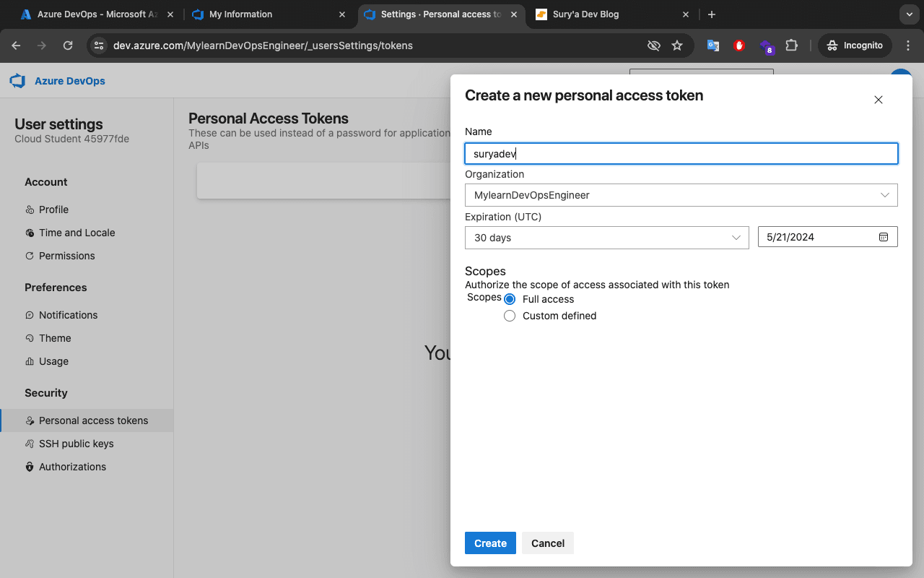Click the Permissions refresh-style icon

point(30,256)
